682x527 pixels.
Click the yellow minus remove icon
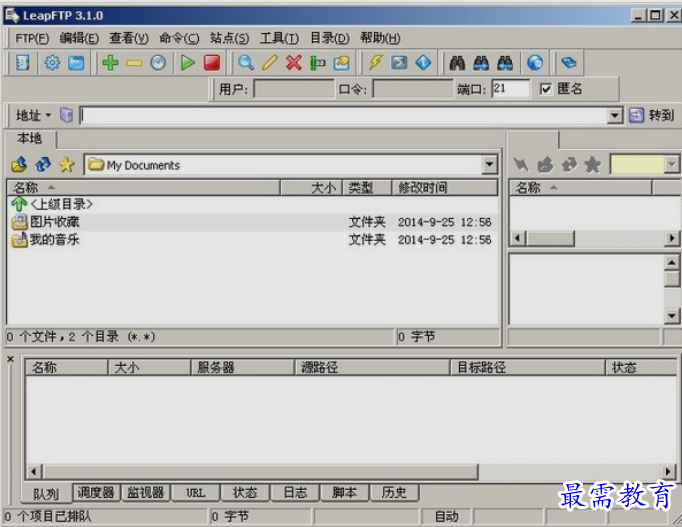[x=134, y=63]
